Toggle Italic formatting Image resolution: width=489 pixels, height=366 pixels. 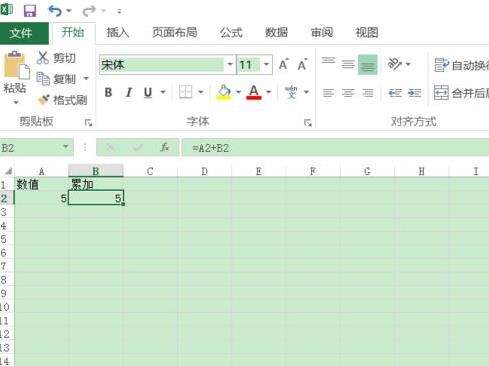(129, 92)
